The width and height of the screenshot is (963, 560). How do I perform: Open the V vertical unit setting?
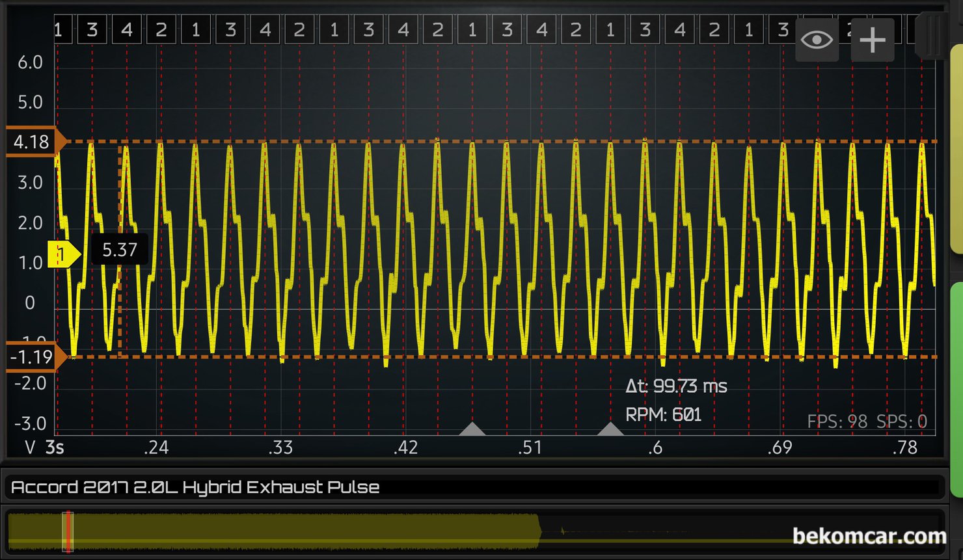coord(30,447)
